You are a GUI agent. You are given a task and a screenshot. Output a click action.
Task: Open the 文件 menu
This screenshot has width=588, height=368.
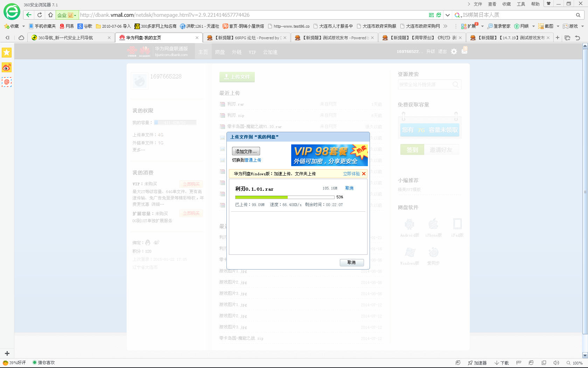click(478, 4)
